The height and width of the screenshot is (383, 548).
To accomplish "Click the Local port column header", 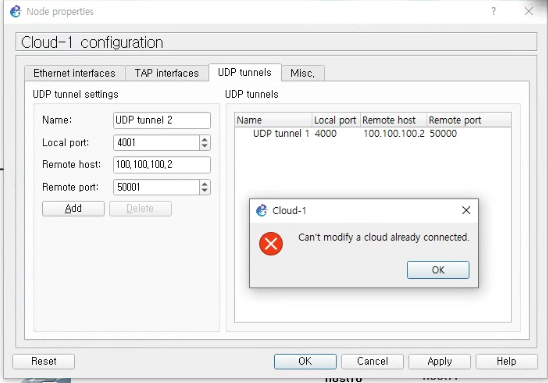I will point(336,120).
